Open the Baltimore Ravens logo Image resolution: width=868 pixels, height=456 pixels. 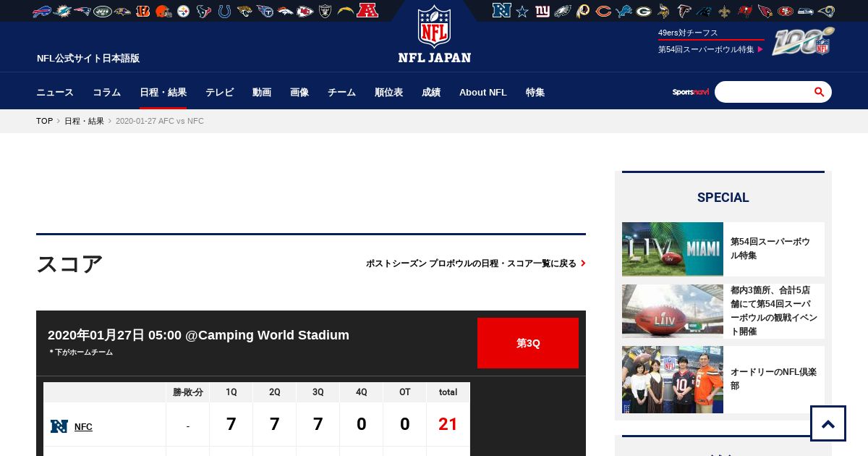click(x=123, y=11)
